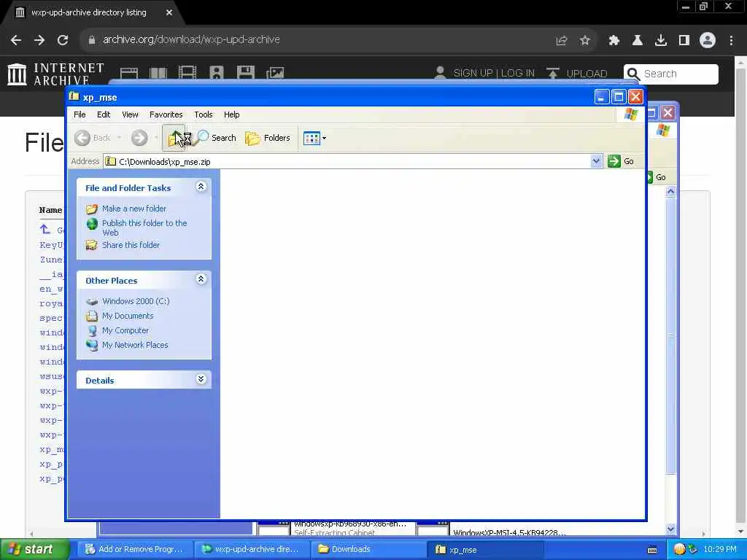Switch to Downloads taskbar item

pyautogui.click(x=368, y=550)
